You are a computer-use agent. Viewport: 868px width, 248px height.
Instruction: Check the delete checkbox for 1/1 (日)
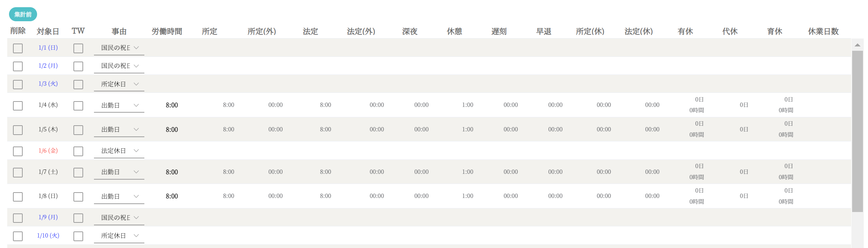[18, 48]
